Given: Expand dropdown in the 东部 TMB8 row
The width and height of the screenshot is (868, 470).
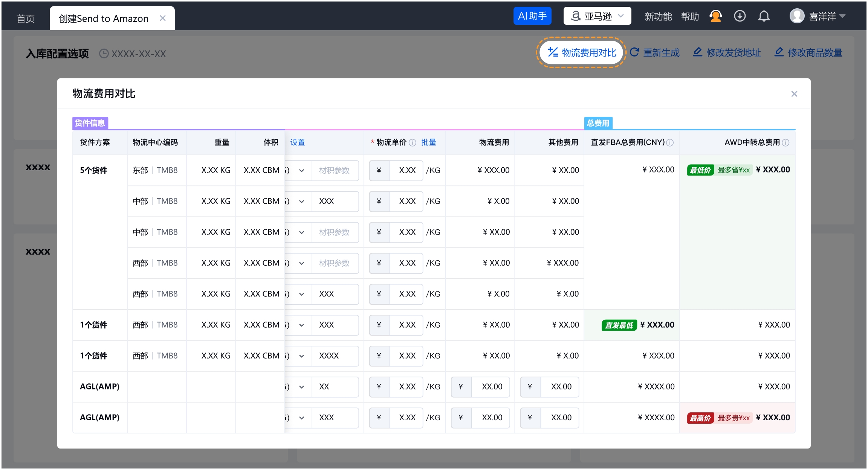Looking at the screenshot, I should 302,171.
